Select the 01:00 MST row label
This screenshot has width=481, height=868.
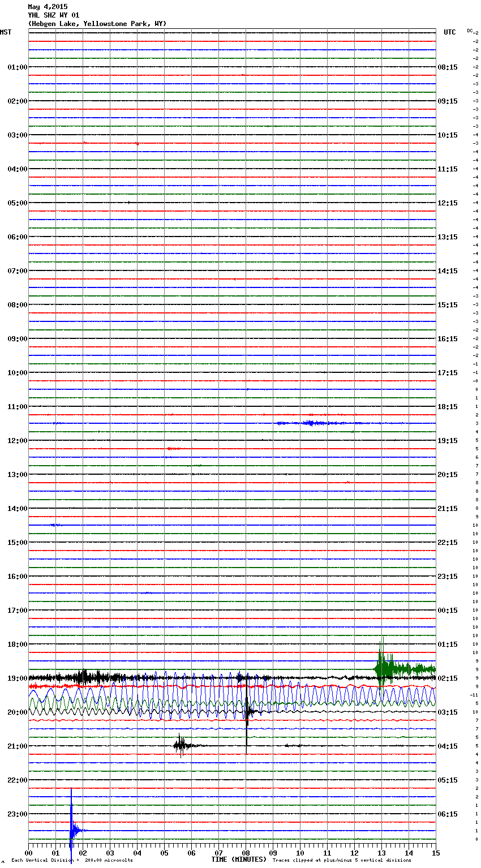pos(18,67)
